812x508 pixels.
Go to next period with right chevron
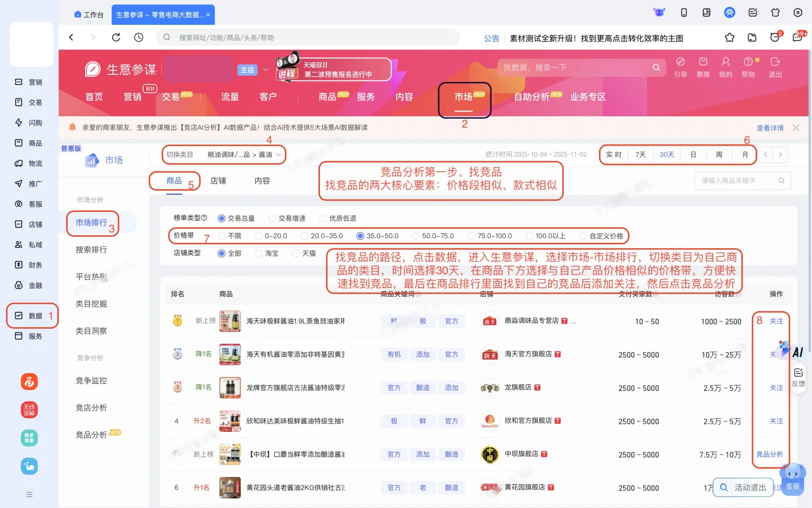781,154
